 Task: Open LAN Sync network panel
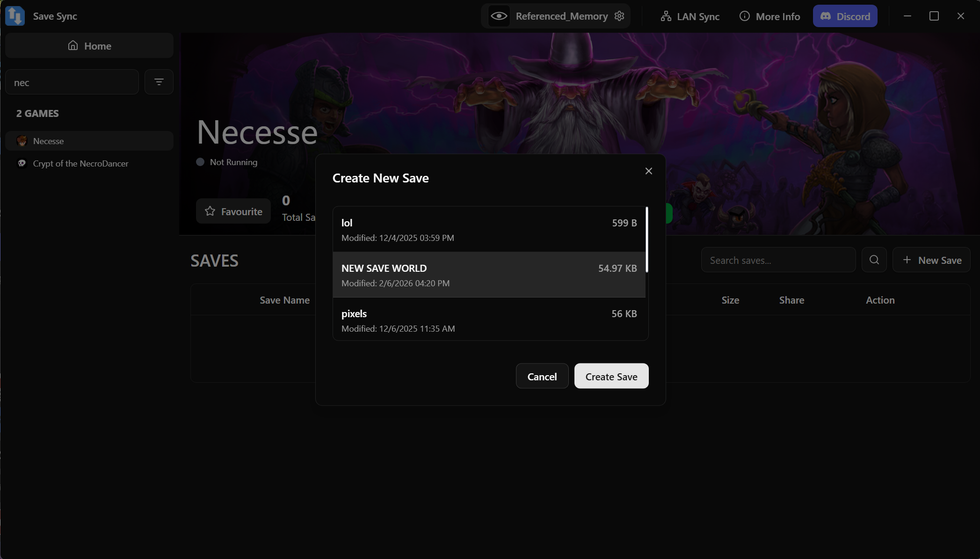(x=690, y=16)
